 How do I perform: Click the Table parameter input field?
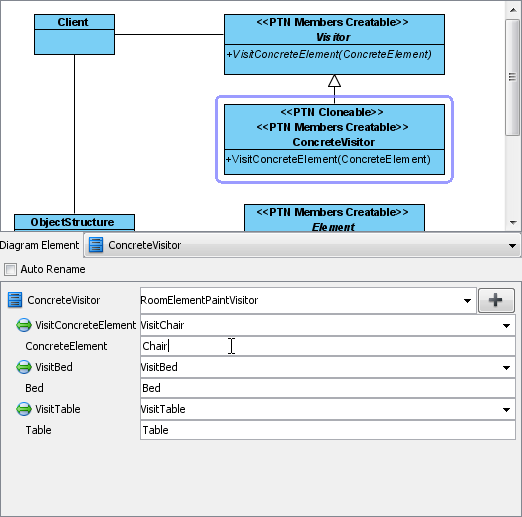(x=328, y=430)
